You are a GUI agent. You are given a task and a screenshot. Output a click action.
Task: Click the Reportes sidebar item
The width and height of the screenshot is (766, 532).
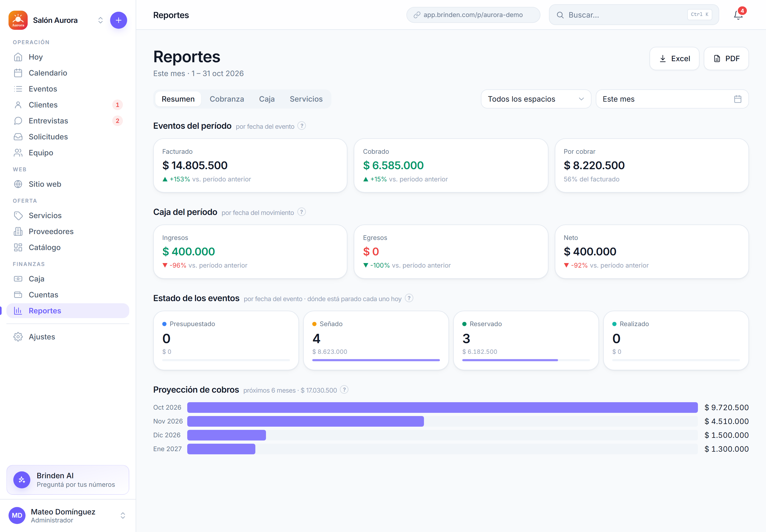point(68,311)
